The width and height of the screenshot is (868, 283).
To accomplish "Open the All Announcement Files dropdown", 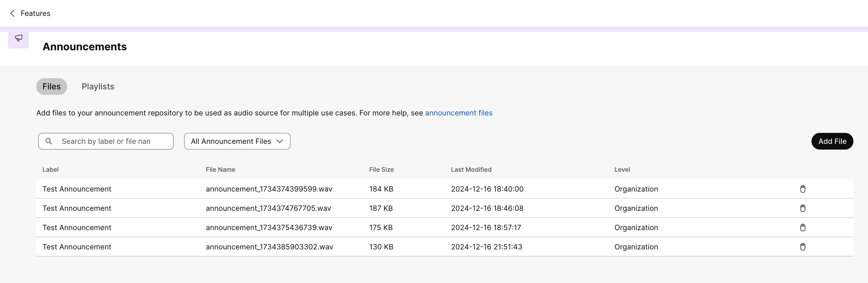I will [x=237, y=141].
